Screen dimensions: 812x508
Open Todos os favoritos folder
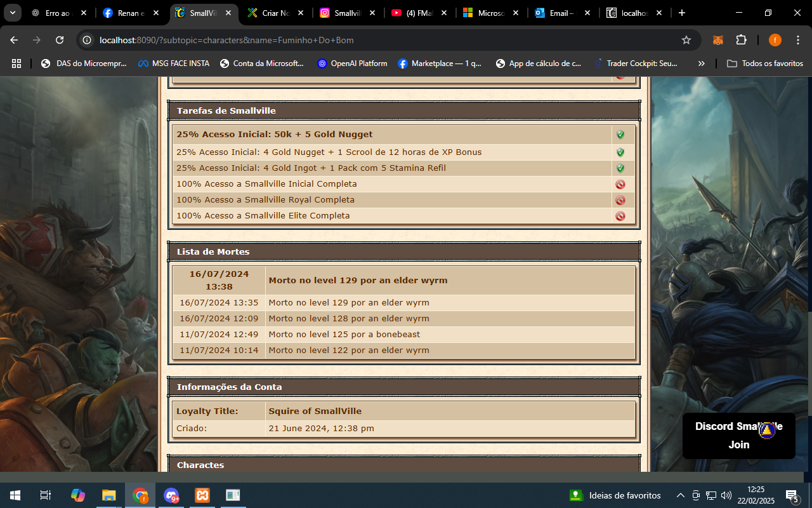tap(765, 63)
